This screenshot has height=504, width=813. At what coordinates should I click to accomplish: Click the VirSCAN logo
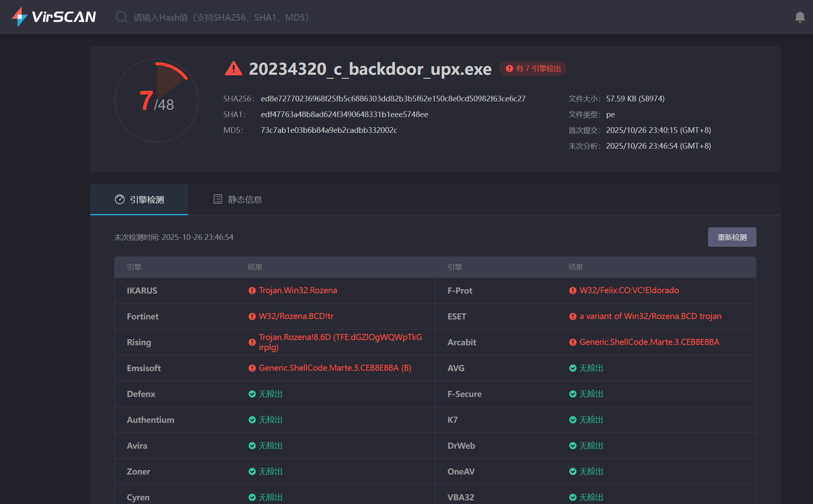(54, 17)
